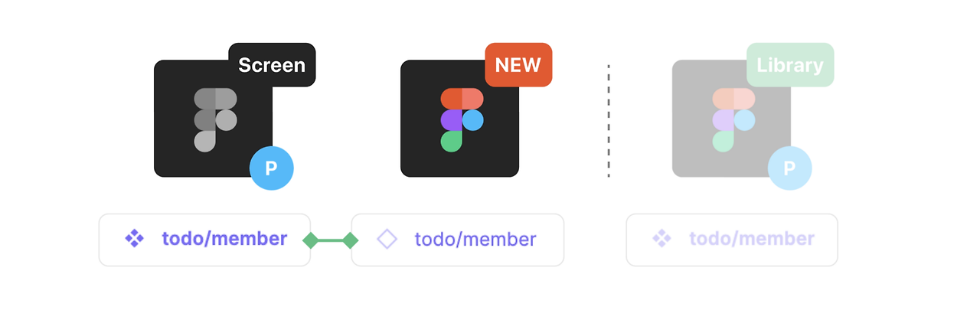980x310 pixels.
Task: Click the right green diamond connector handle
Action: (351, 240)
